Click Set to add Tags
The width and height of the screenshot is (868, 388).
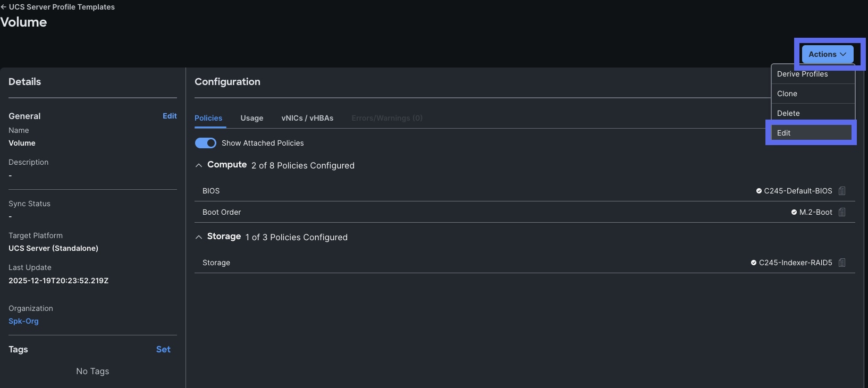pos(163,349)
